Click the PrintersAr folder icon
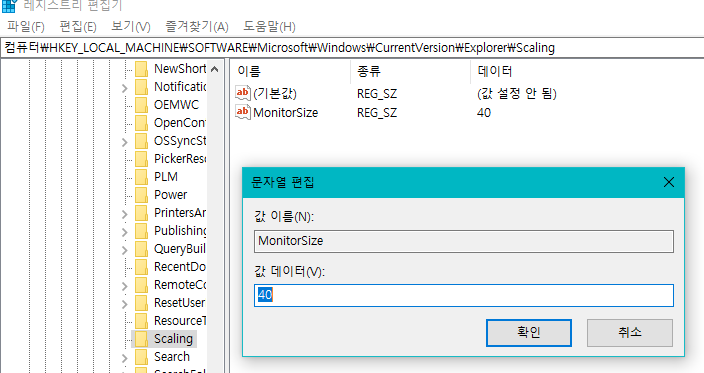This screenshot has width=704, height=373. (141, 212)
